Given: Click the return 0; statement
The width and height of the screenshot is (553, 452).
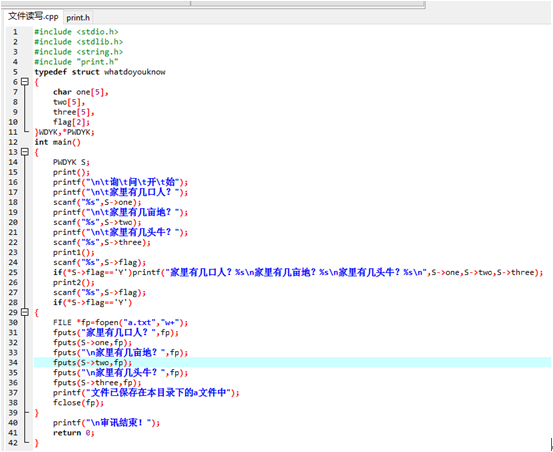Looking at the screenshot, I should point(74,433).
